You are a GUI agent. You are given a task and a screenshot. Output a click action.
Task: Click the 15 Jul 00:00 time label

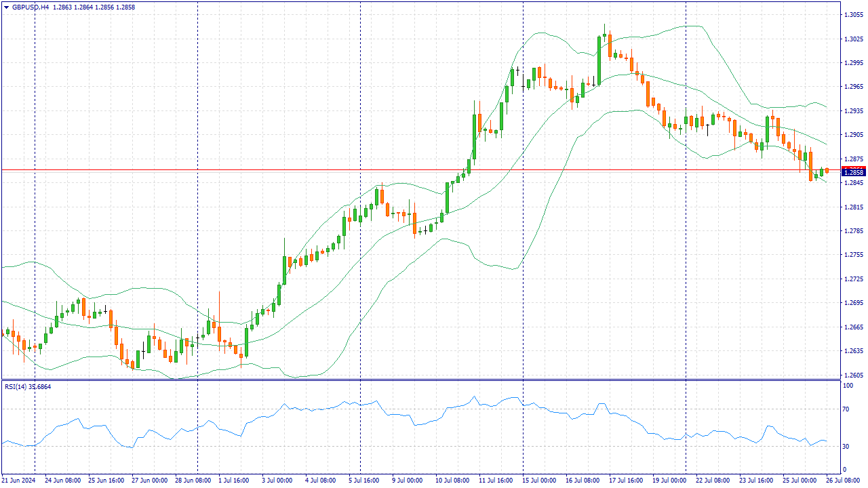[x=540, y=480]
